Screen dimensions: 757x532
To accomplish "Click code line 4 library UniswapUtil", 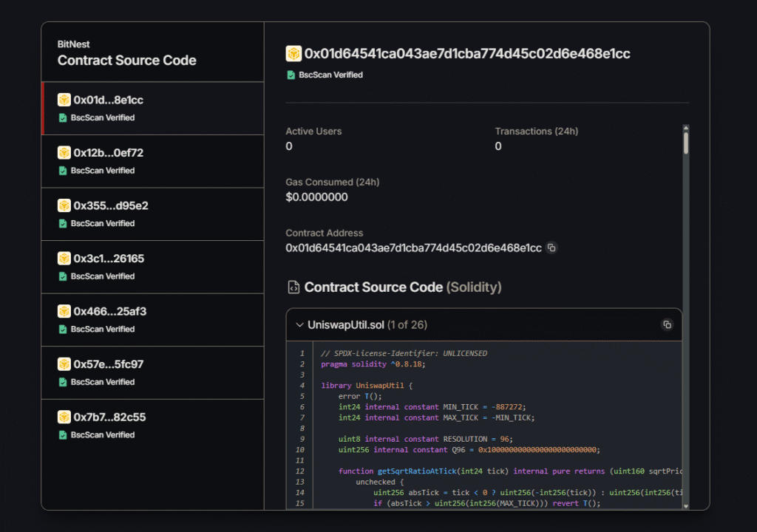I will pyautogui.click(x=367, y=386).
